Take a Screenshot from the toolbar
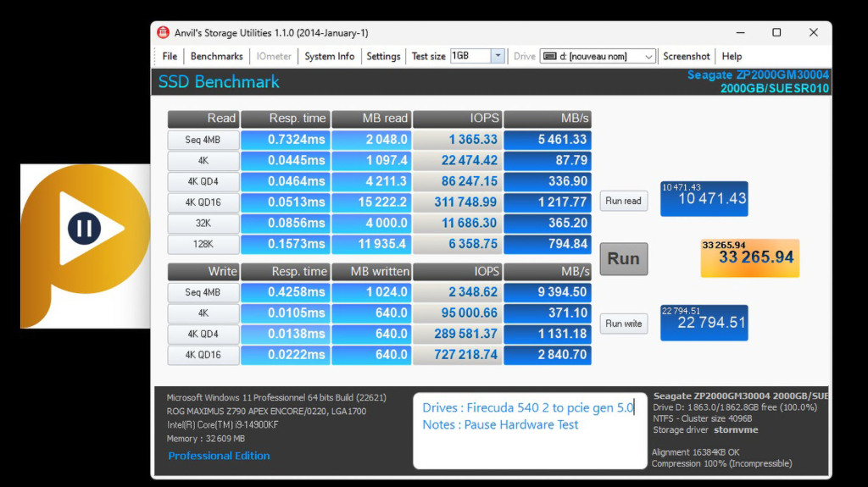This screenshot has width=868, height=487. tap(686, 56)
